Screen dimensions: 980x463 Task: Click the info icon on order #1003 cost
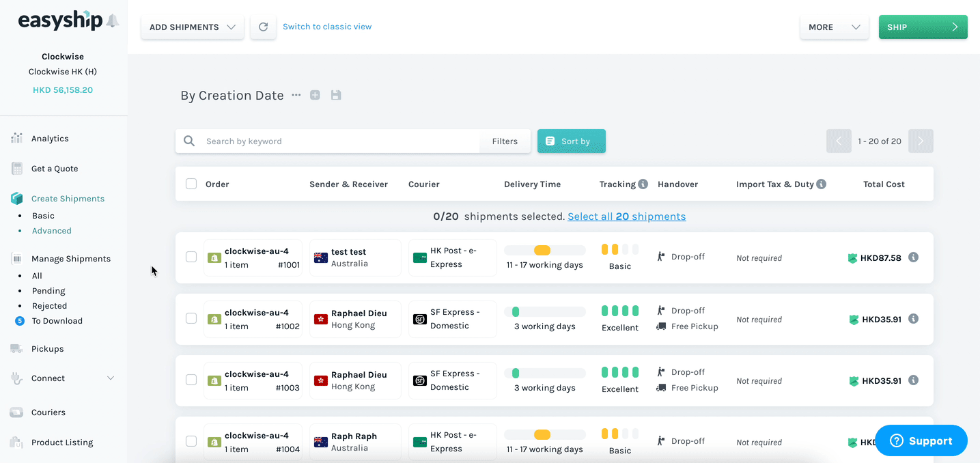[914, 380]
